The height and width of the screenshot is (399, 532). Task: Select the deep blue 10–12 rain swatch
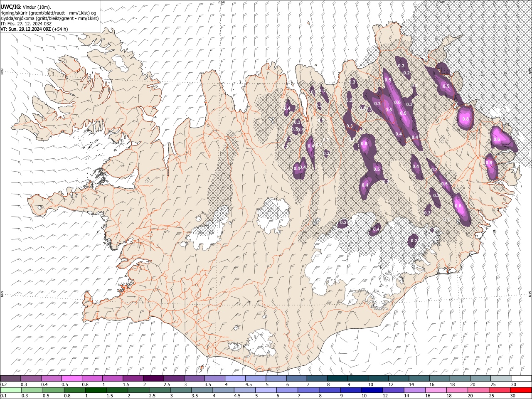point(372,390)
